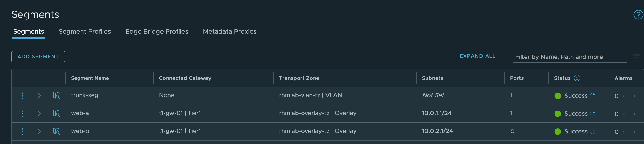Refresh status of web-b segment
The image size is (644, 144).
tap(592, 131)
